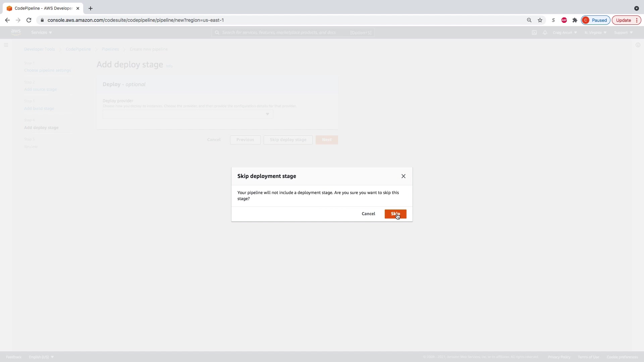Expand the Services dropdown menu
Viewport: 644px width, 362px height.
42,33
